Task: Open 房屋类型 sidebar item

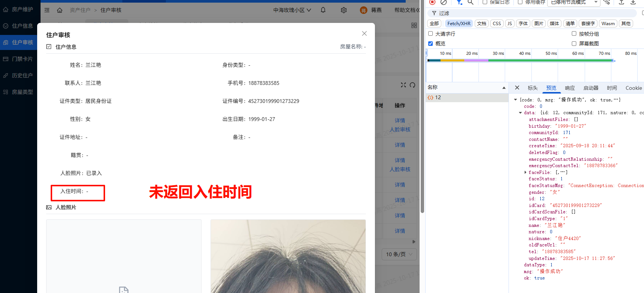Action: click(18, 92)
